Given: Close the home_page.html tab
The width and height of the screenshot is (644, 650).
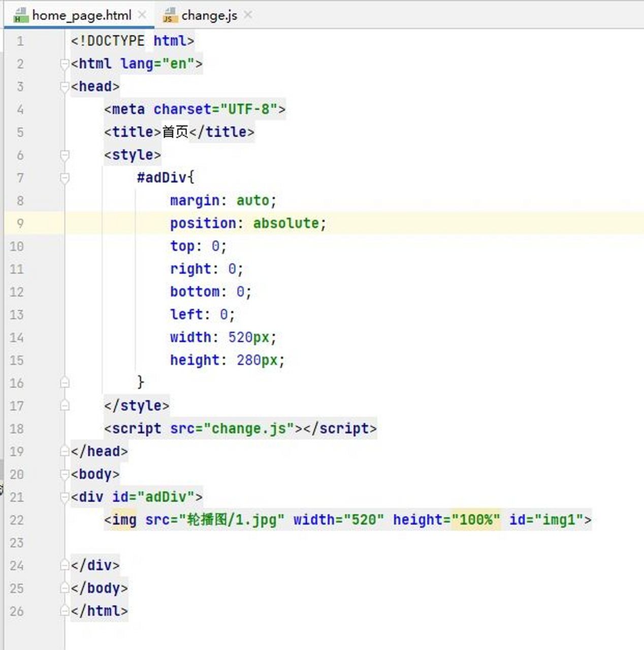Looking at the screenshot, I should point(143,15).
